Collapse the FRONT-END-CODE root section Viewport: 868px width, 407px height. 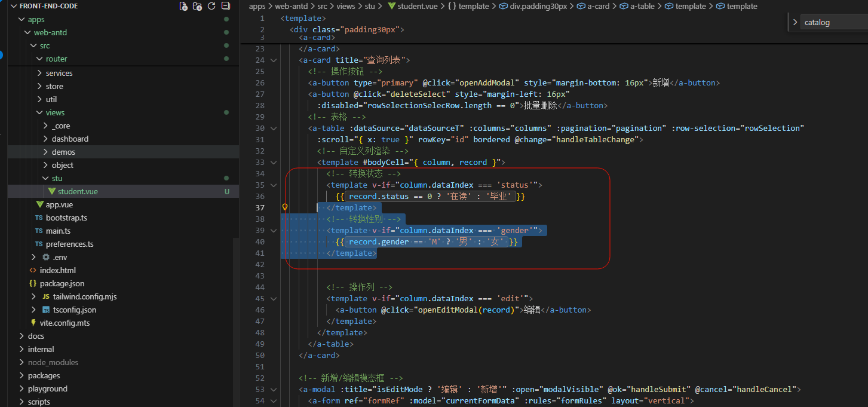pyautogui.click(x=14, y=6)
